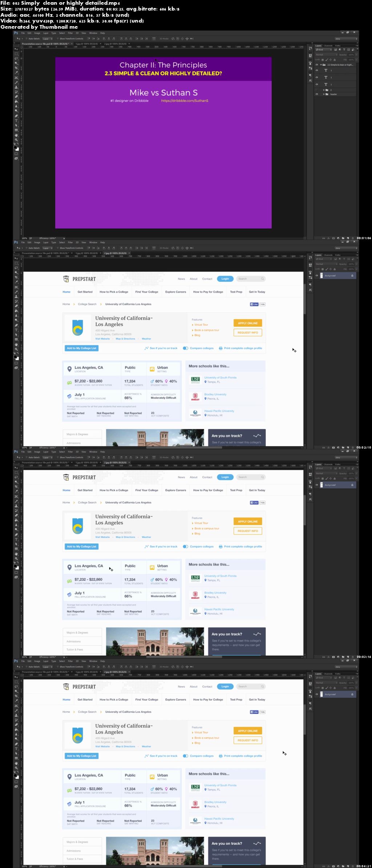Hide the Background layer in the 00:03:16 frame
The height and width of the screenshot is (868, 372).
pyautogui.click(x=317, y=485)
